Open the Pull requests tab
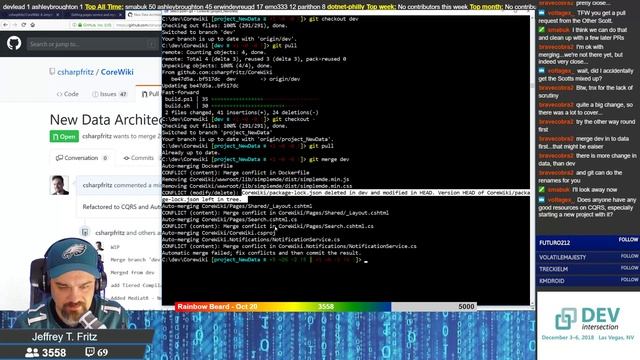The height and width of the screenshot is (360, 640). tap(150, 94)
